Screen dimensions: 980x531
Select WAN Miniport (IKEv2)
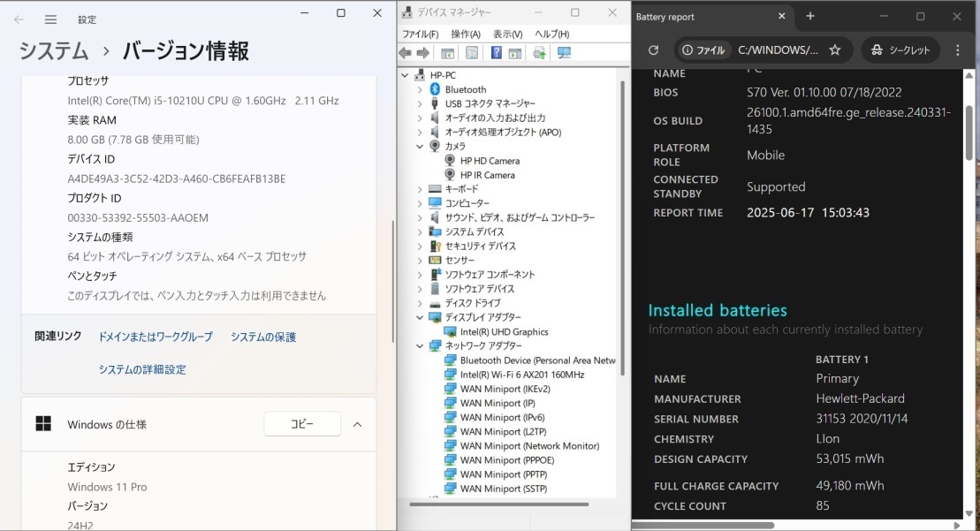505,389
